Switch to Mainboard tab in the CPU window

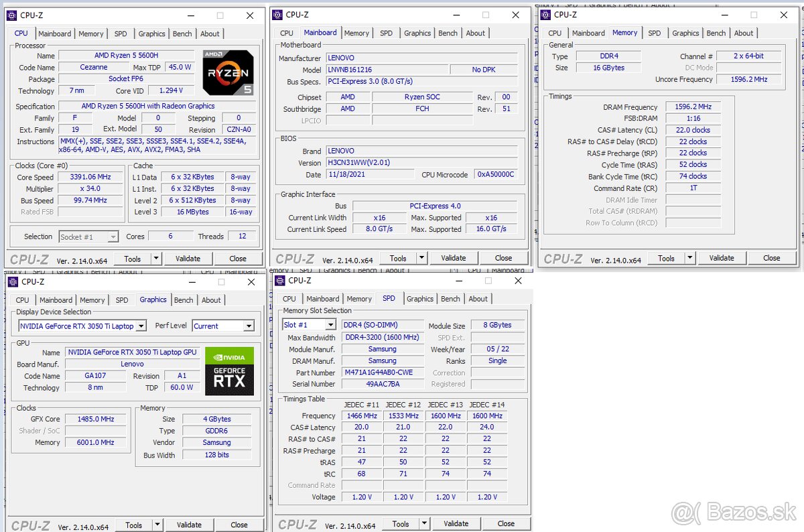pyautogui.click(x=55, y=34)
